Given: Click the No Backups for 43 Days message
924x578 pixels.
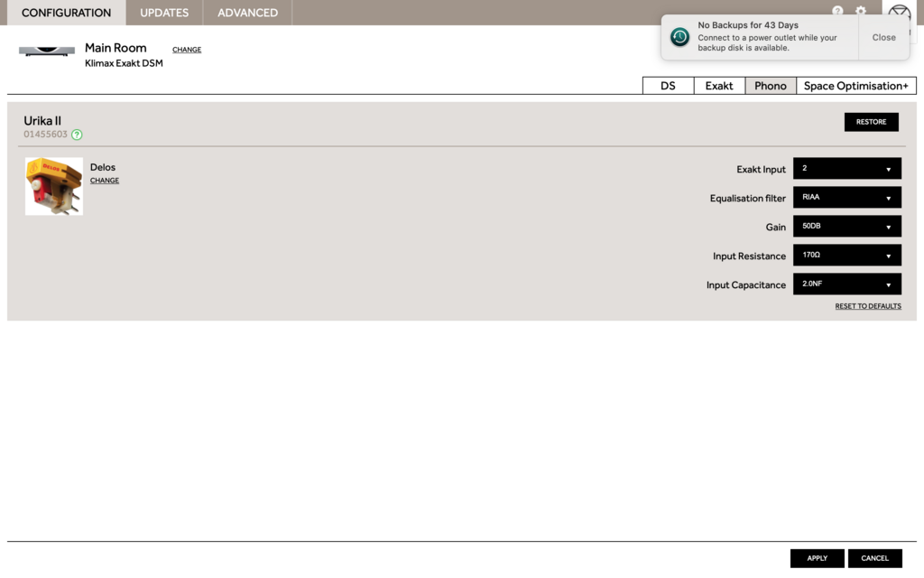Looking at the screenshot, I should pyautogui.click(x=748, y=25).
